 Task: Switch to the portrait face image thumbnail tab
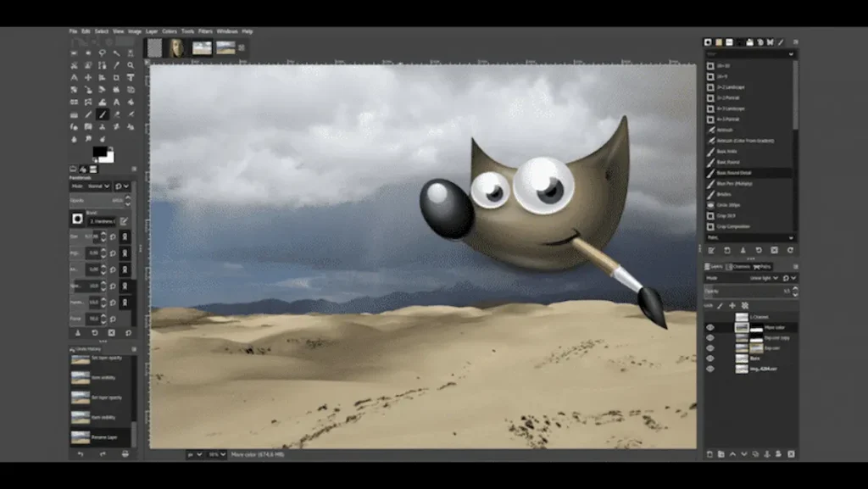(176, 47)
